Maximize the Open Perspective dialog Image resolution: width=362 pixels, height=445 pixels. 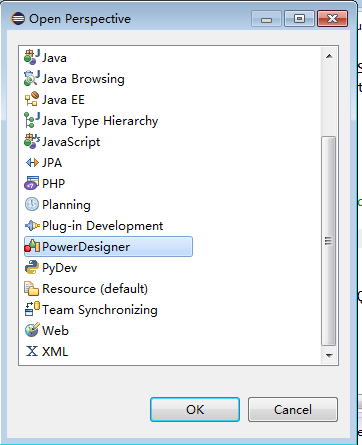(x=299, y=19)
